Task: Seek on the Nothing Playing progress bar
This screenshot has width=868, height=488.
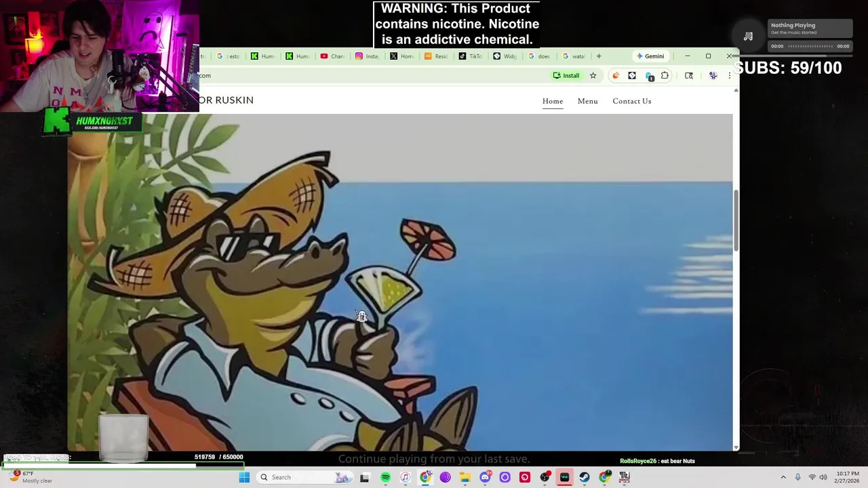Action: (810, 46)
